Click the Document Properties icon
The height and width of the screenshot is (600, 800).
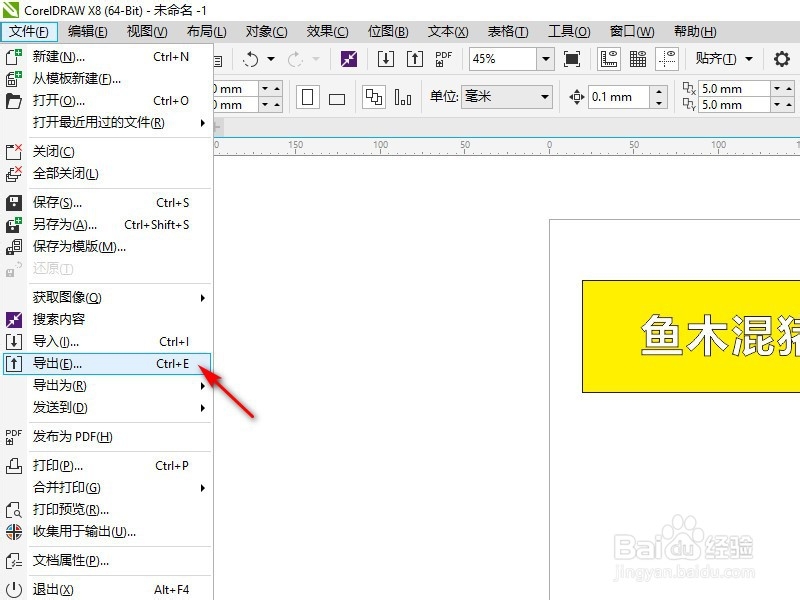pyautogui.click(x=14, y=561)
